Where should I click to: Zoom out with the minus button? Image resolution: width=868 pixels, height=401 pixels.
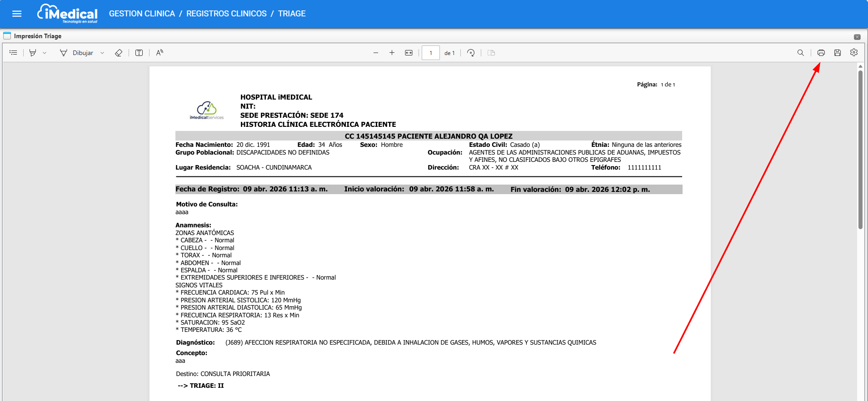tap(376, 53)
